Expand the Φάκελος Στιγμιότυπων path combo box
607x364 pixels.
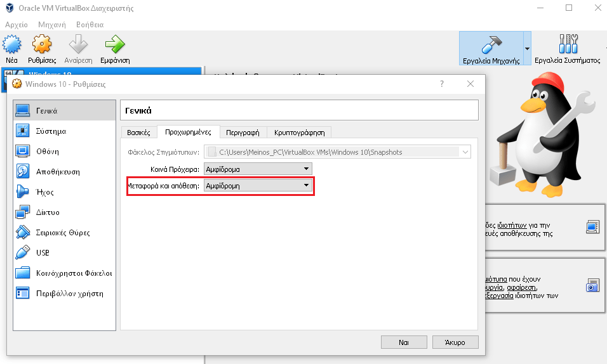point(465,152)
